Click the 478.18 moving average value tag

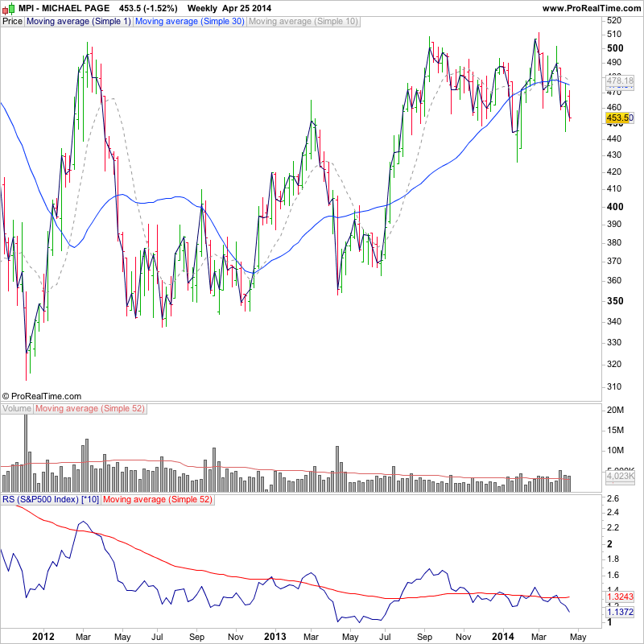(620, 80)
